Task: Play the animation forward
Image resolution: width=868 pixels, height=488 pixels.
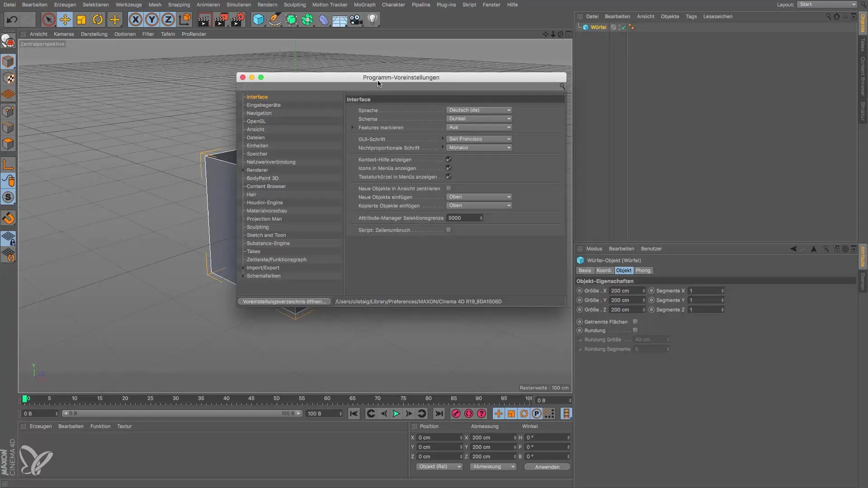Action: click(x=396, y=413)
